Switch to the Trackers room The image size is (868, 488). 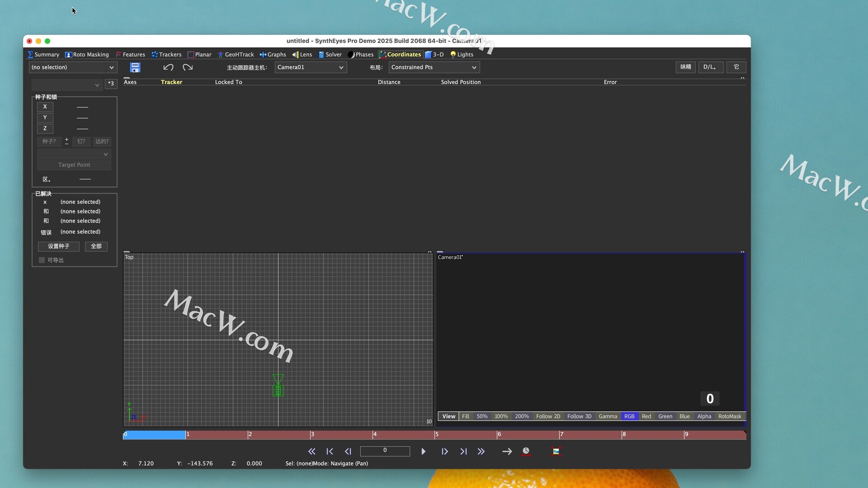[166, 55]
